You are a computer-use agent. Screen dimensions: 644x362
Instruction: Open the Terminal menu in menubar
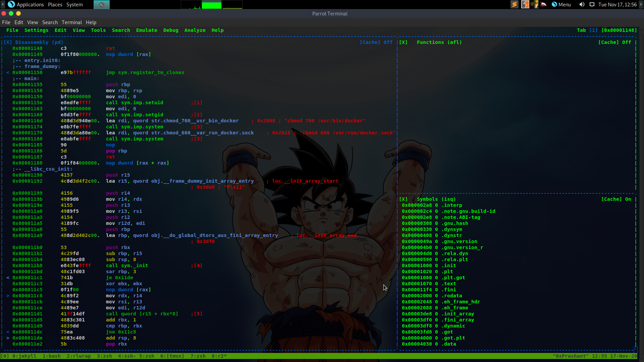point(71,22)
